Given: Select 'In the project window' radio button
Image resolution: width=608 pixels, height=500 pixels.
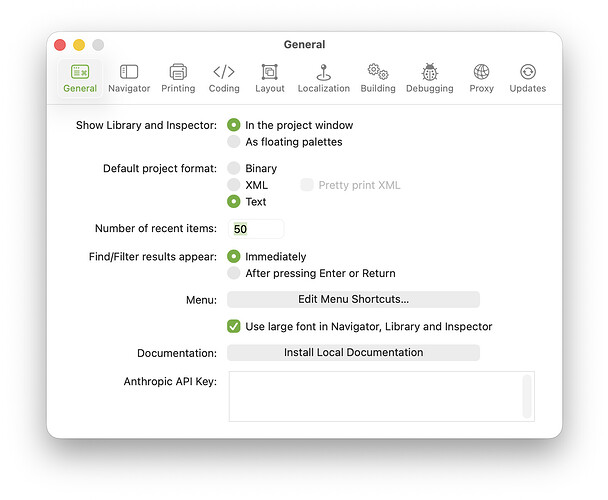Looking at the screenshot, I should [233, 125].
